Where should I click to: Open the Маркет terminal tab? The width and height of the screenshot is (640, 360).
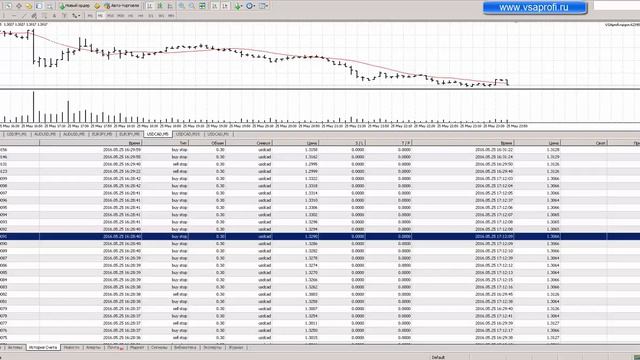[137, 347]
